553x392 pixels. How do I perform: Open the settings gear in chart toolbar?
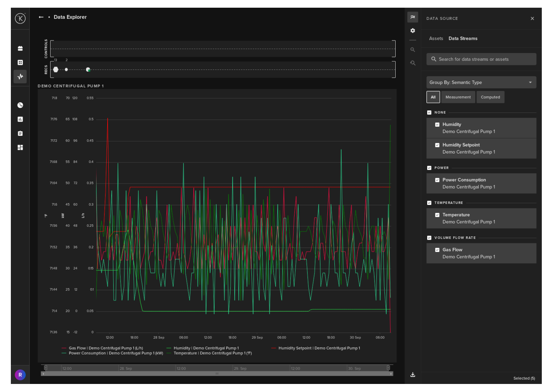[x=413, y=31]
